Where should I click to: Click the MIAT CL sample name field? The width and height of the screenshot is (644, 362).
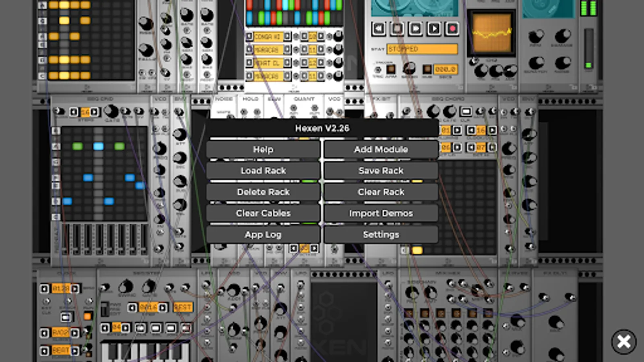[268, 63]
